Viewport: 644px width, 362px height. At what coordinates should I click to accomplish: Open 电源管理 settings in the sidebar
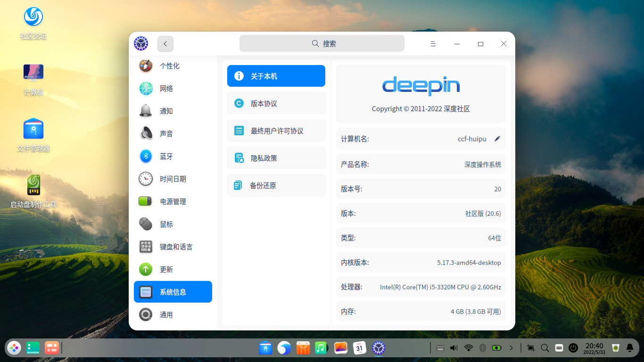172,201
